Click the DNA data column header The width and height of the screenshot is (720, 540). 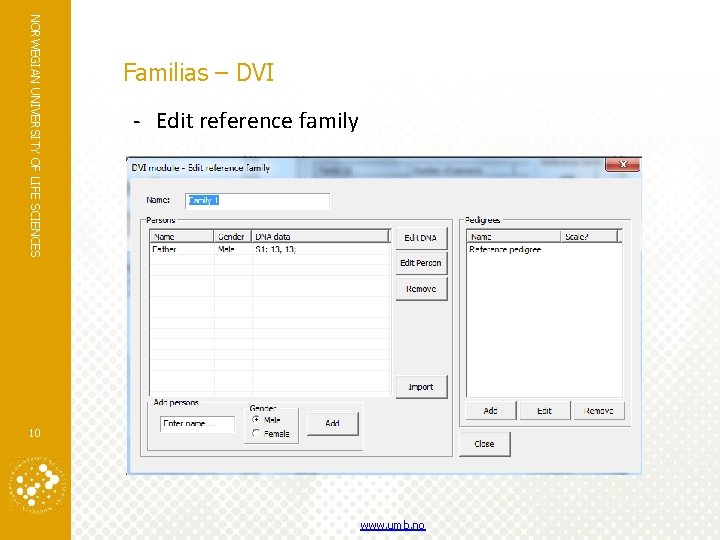[x=320, y=236]
